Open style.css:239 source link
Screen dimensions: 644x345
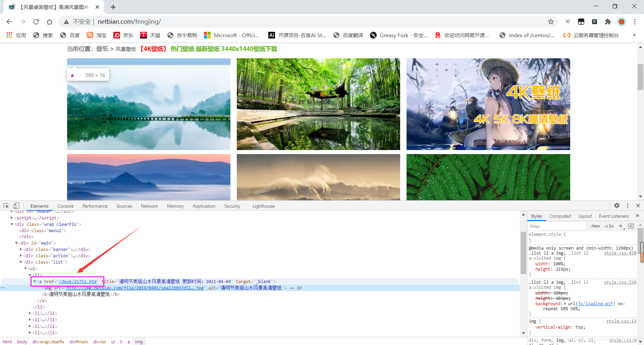tap(620, 282)
